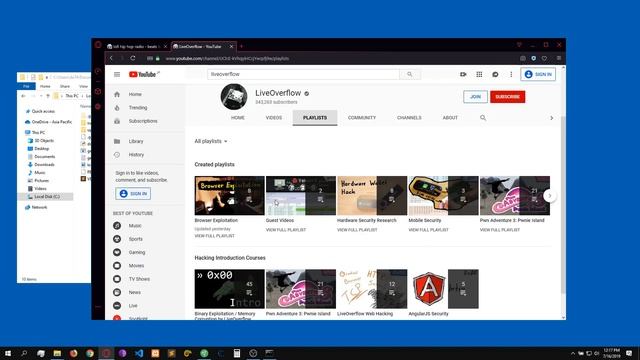Image resolution: width=640 pixels, height=360 pixels.
Task: View full playlist under Guest Videos
Action: click(286, 230)
